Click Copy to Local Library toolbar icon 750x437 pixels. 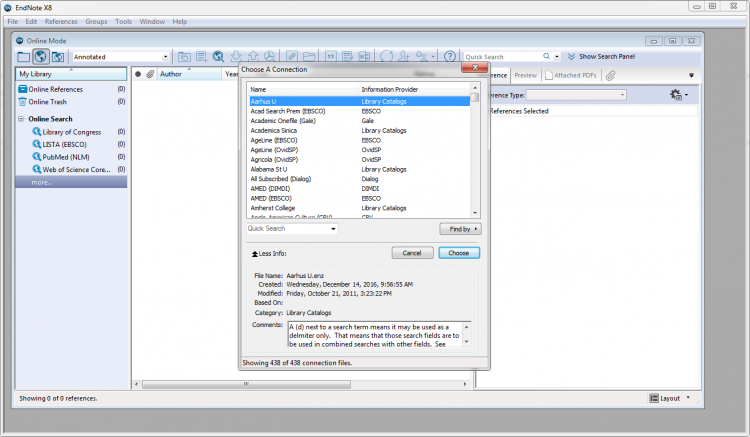[x=184, y=57]
